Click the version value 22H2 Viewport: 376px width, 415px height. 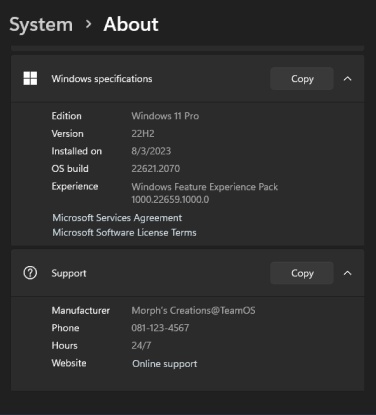(143, 134)
